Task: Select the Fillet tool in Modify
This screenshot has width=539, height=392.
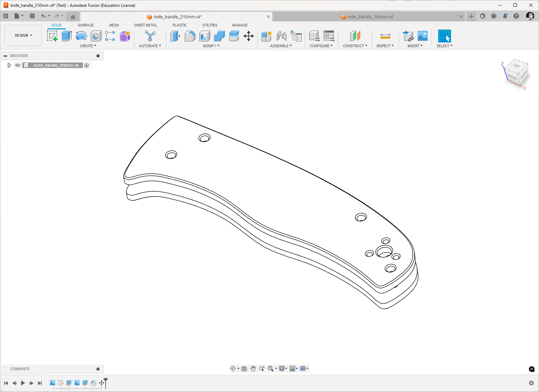Action: point(190,36)
